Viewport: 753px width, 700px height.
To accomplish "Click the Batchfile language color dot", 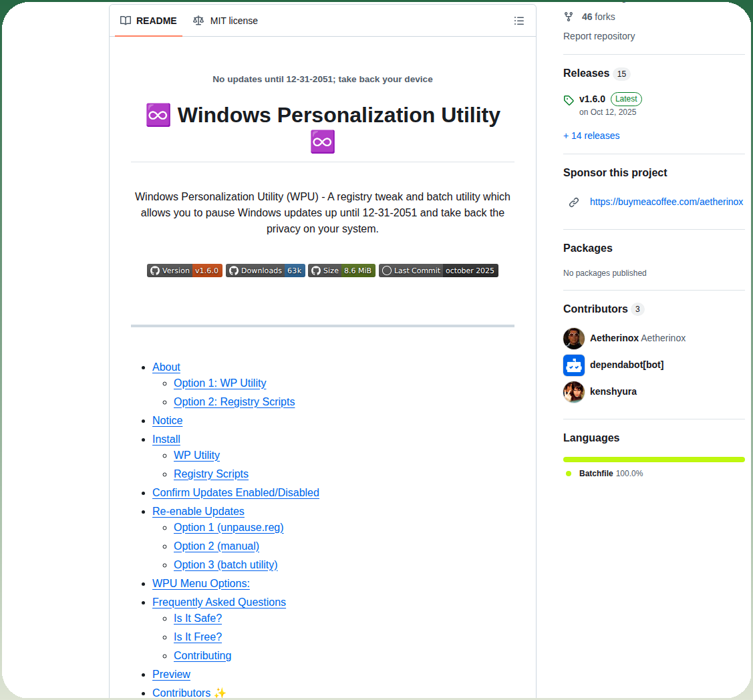I will point(569,474).
